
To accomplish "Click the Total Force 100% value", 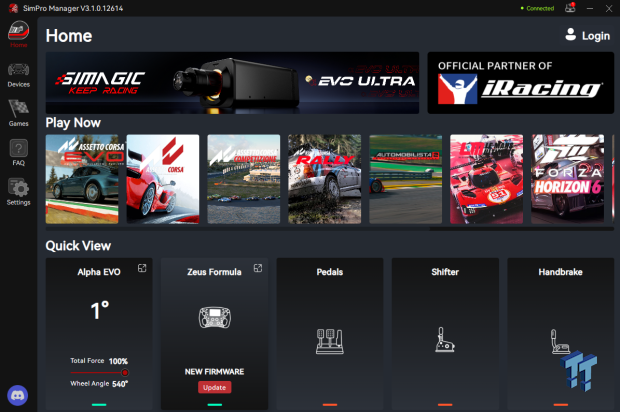I will click(x=118, y=361).
